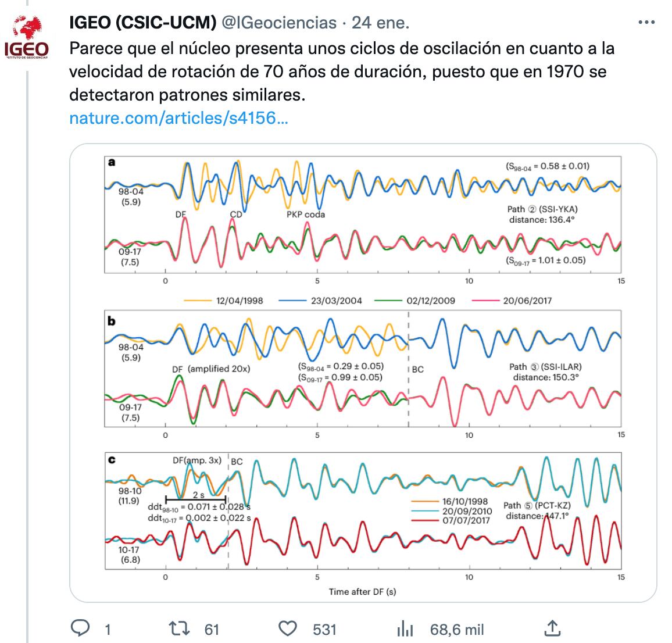672x643 pixels.
Task: Click the reply speech bubble icon
Action: tap(80, 628)
